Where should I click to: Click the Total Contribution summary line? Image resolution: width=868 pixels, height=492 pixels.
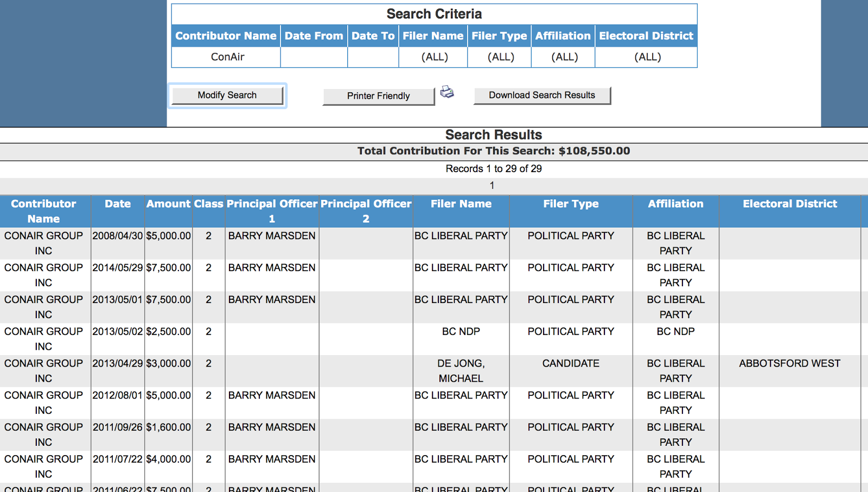493,152
